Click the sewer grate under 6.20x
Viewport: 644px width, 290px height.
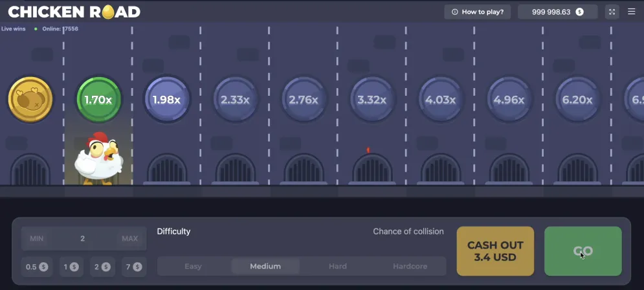[577, 169]
